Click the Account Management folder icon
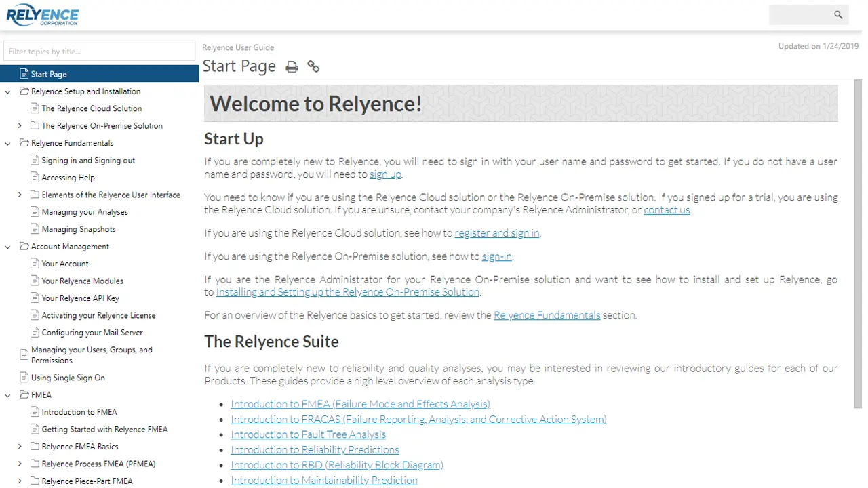Screen dimensions: 868x488 point(24,247)
